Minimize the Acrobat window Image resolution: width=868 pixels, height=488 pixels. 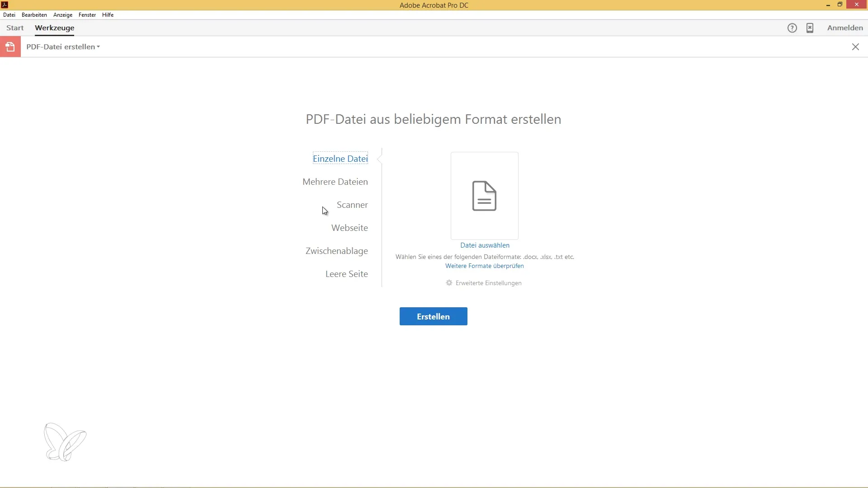828,5
